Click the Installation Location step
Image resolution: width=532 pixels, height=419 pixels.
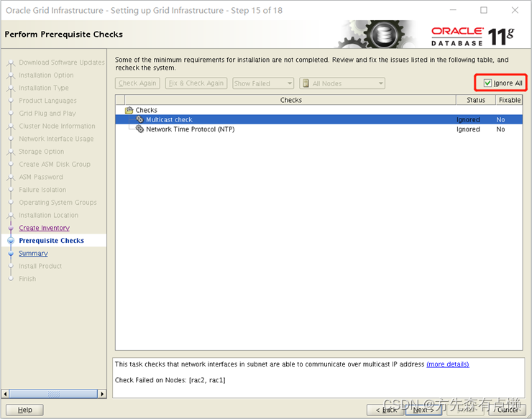(x=48, y=215)
